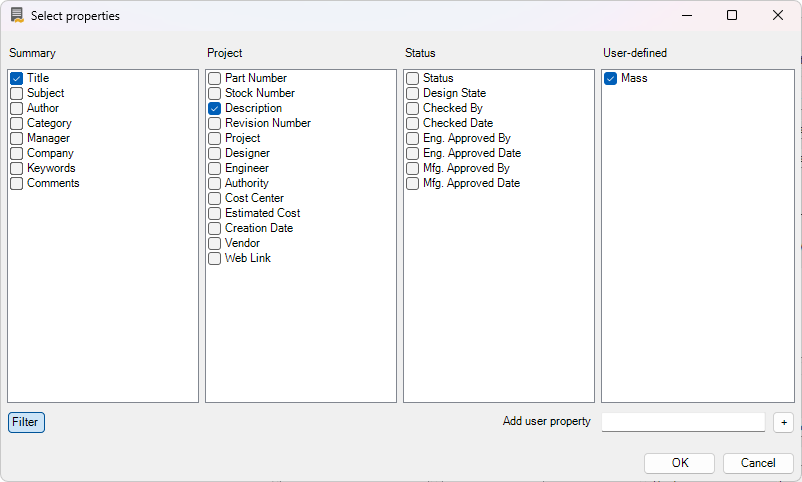
Task: Enable the Part Number checkbox
Action: click(214, 78)
